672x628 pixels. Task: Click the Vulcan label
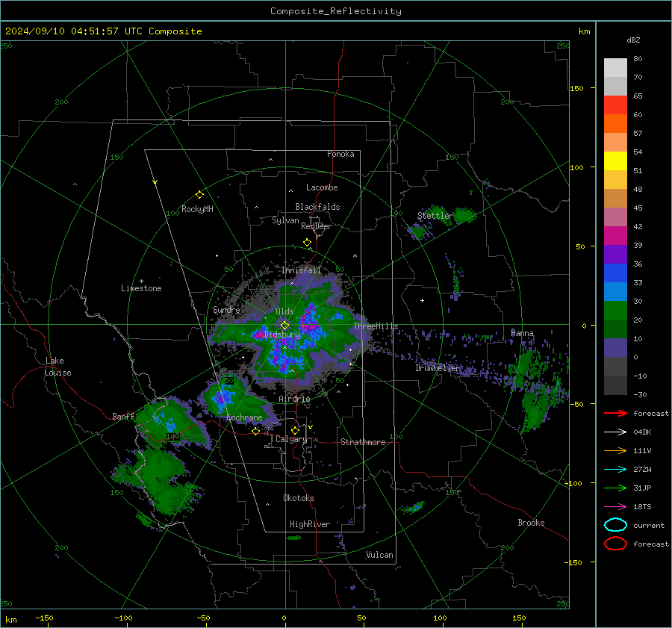point(379,555)
